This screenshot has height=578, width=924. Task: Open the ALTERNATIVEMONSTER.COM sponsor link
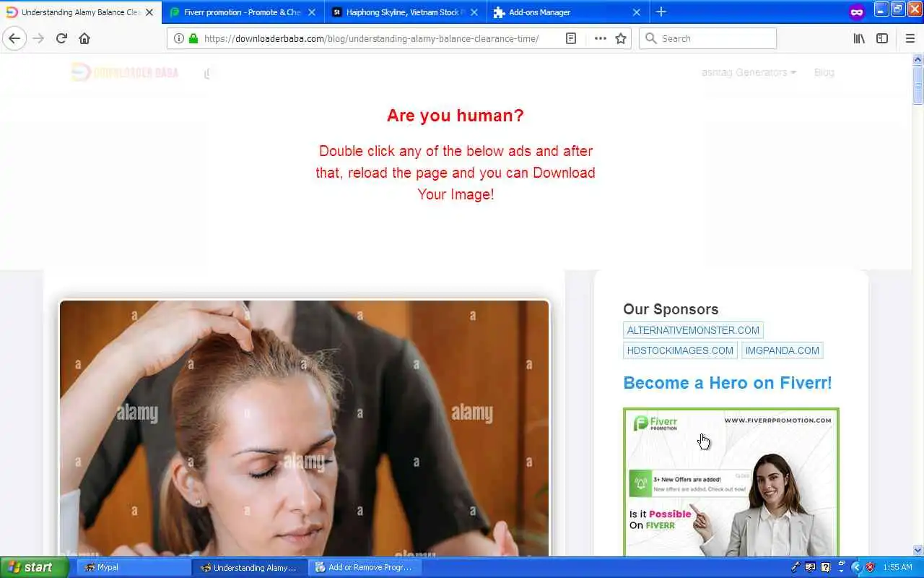point(693,330)
